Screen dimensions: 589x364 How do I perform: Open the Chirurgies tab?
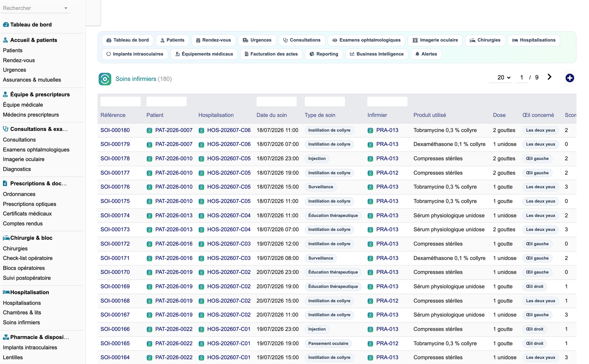(x=485, y=40)
